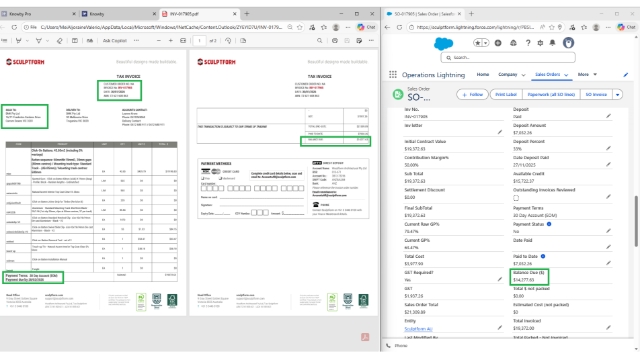Viewport: 640px width, 360px height.
Task: Open Copilot Chat in PDF window
Action: tap(367, 27)
